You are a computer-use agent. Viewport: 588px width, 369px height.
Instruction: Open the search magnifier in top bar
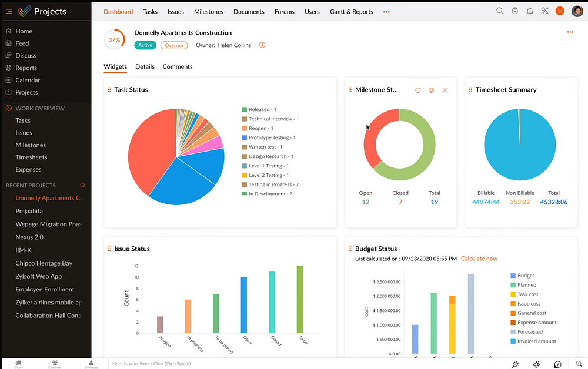499,11
